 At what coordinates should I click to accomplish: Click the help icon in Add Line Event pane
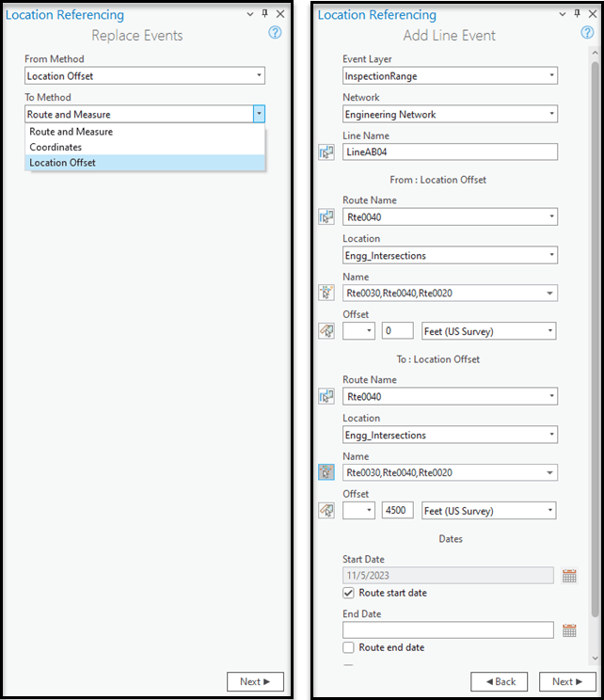(587, 33)
